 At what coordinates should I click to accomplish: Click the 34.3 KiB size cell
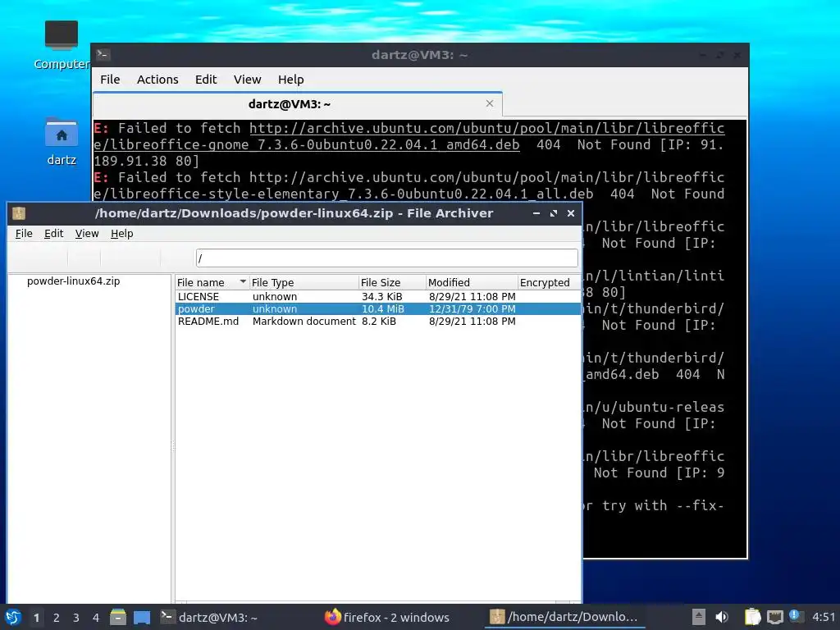pos(381,297)
